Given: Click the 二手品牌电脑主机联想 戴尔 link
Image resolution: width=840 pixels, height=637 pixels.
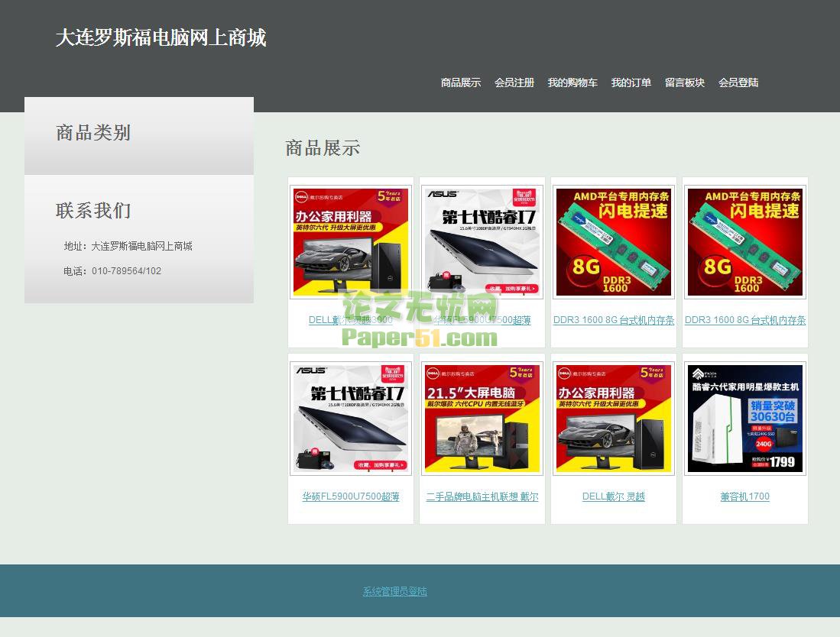Looking at the screenshot, I should point(482,496).
